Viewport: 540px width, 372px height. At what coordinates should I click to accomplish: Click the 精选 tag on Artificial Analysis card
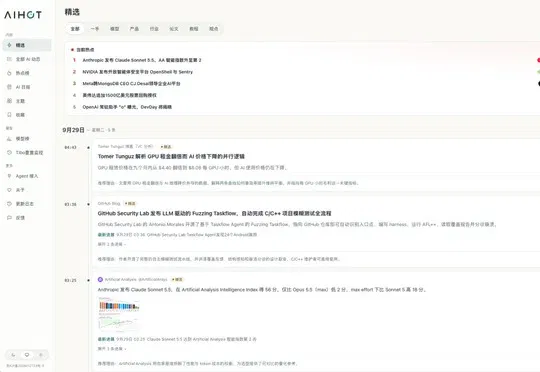[177, 279]
